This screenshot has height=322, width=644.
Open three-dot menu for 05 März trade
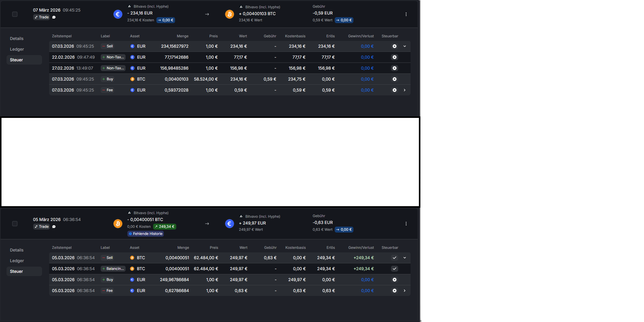pyautogui.click(x=406, y=224)
